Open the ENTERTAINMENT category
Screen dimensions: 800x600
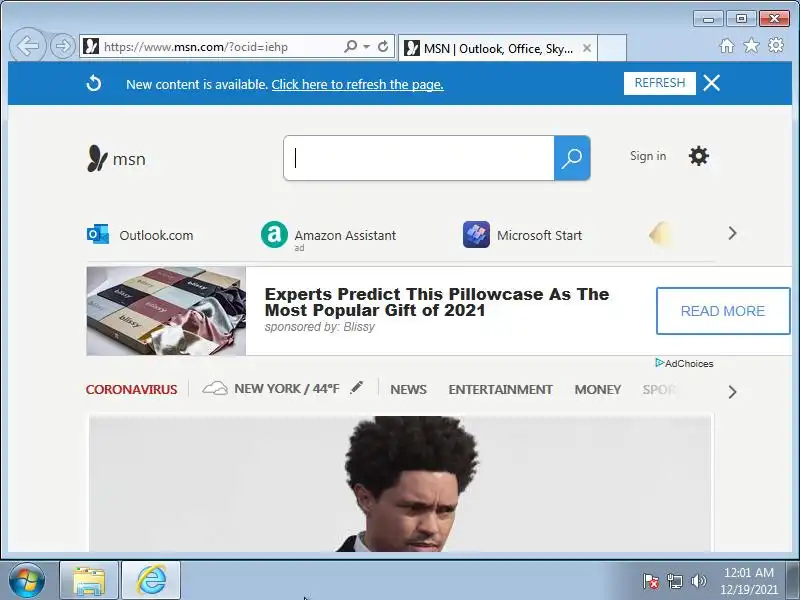click(x=501, y=389)
